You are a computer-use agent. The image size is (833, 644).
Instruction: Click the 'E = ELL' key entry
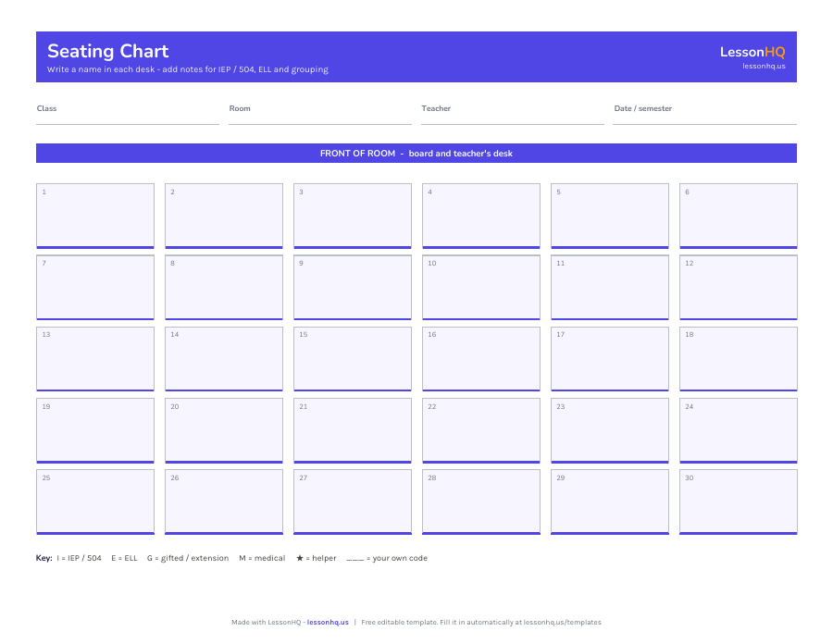pyautogui.click(x=124, y=558)
